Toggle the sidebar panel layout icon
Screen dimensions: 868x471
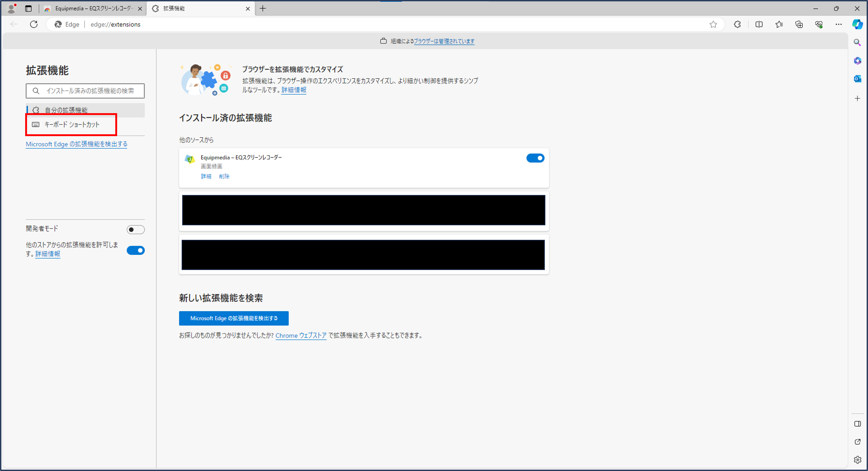[858, 424]
